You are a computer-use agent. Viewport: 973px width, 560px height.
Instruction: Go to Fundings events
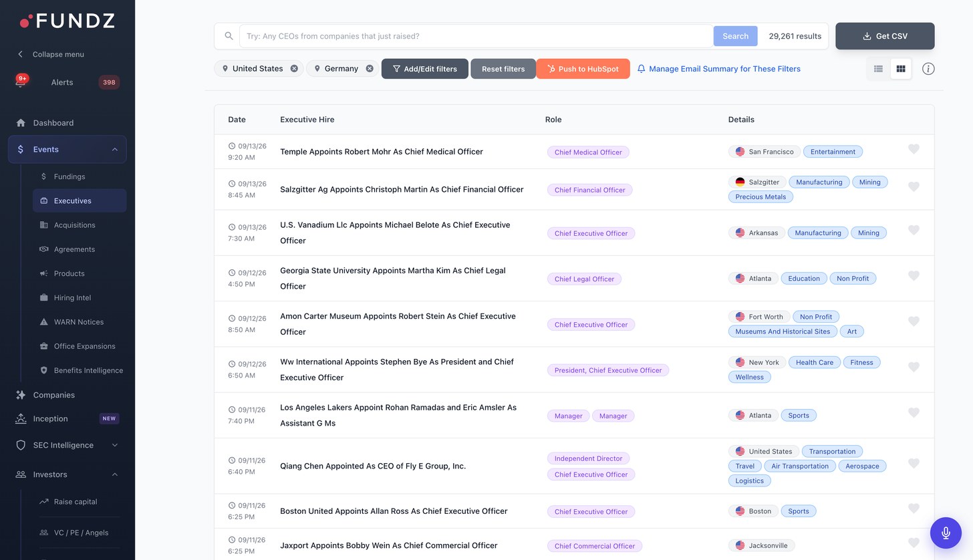point(69,176)
